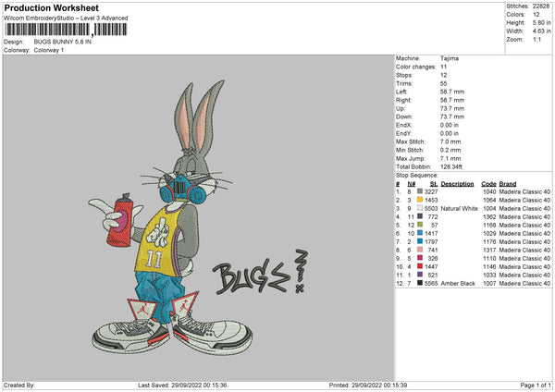Click stitch count '5565' in stop row 12
Viewport: 555px width, 392px height.
point(431,284)
